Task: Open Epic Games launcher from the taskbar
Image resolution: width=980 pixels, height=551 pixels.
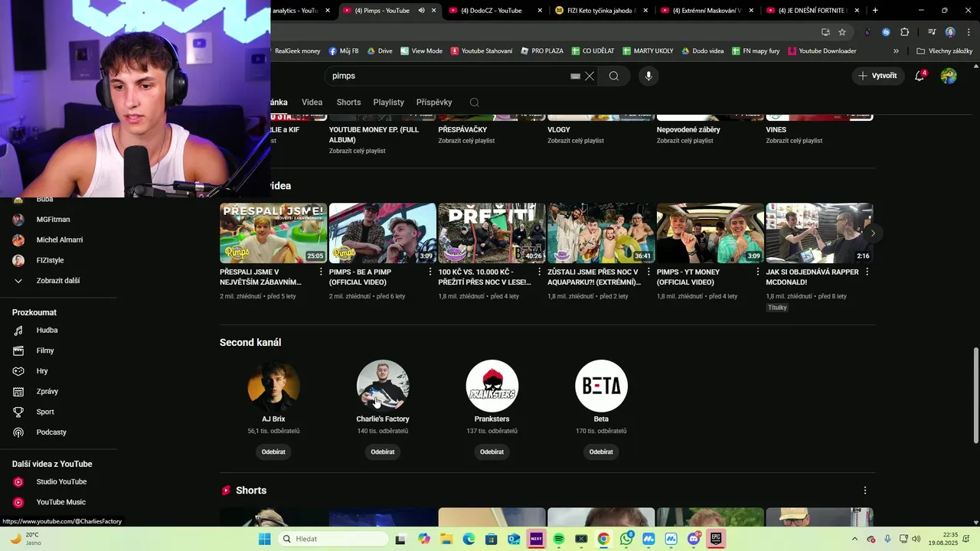Action: click(716, 539)
